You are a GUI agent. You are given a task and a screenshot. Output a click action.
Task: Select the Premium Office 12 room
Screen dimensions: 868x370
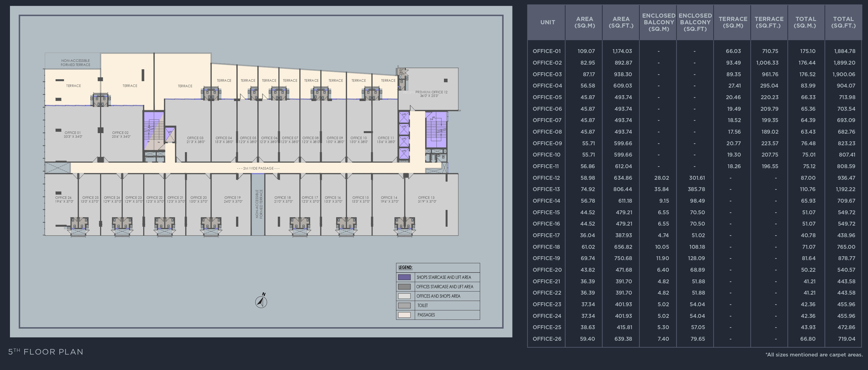coord(431,94)
